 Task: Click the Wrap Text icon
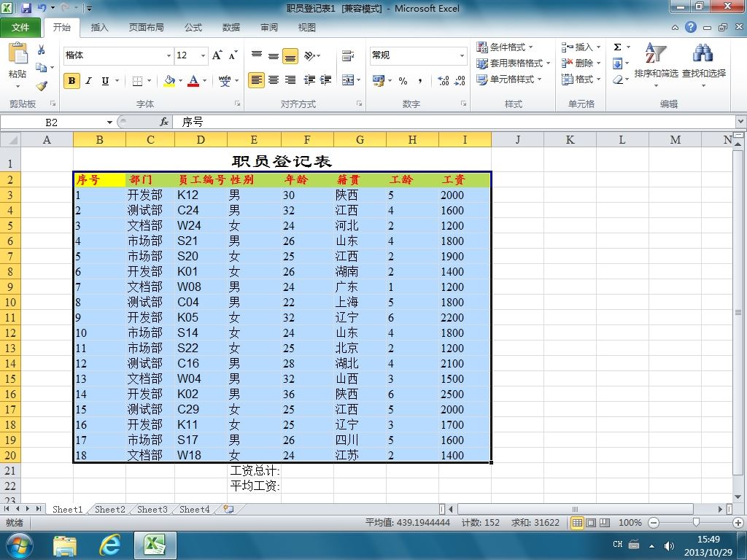click(348, 55)
